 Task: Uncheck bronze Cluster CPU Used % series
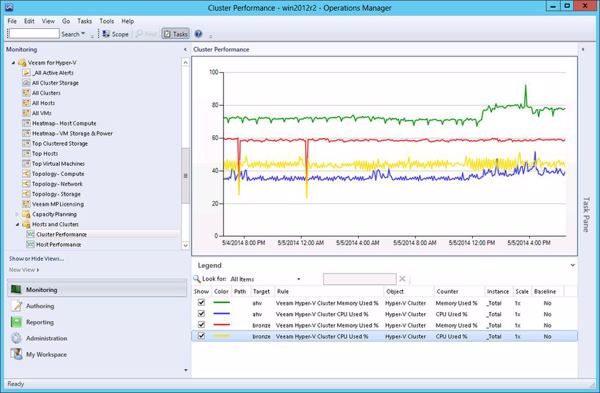tap(201, 336)
